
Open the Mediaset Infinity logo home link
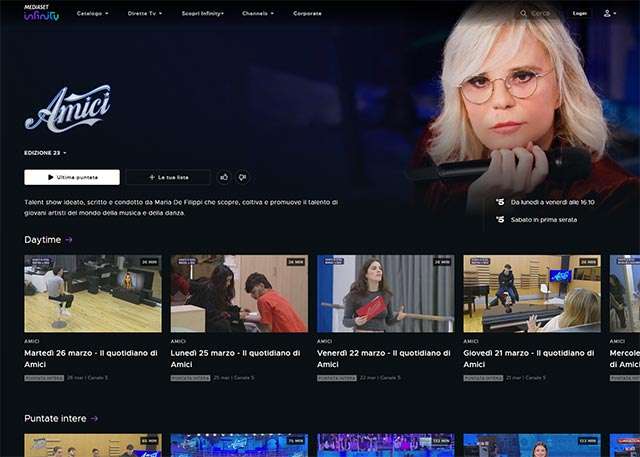[x=41, y=13]
